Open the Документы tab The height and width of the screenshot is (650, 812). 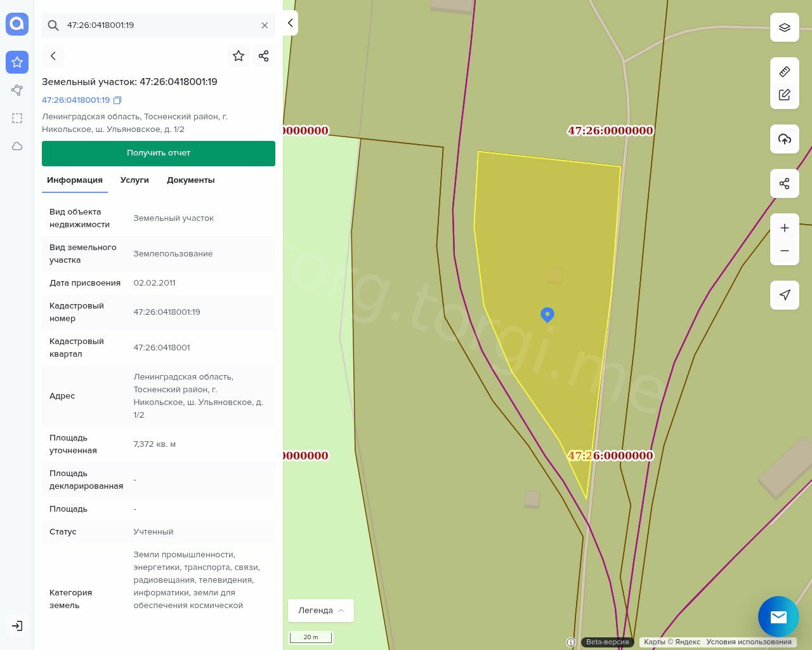pyautogui.click(x=190, y=180)
